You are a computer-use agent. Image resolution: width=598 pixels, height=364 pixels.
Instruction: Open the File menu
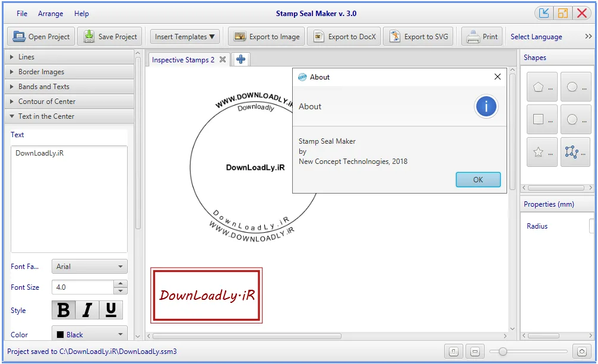tap(22, 14)
